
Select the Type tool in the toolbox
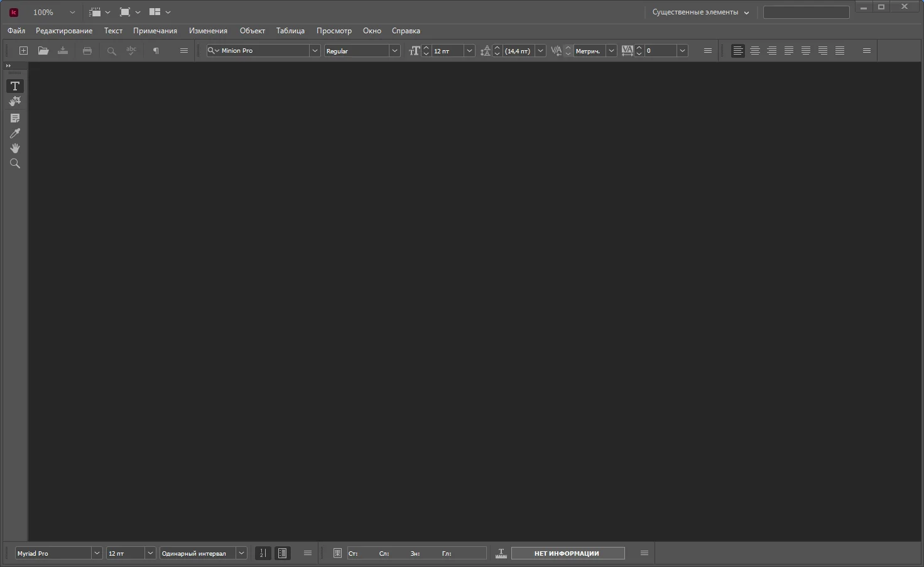pyautogui.click(x=15, y=86)
